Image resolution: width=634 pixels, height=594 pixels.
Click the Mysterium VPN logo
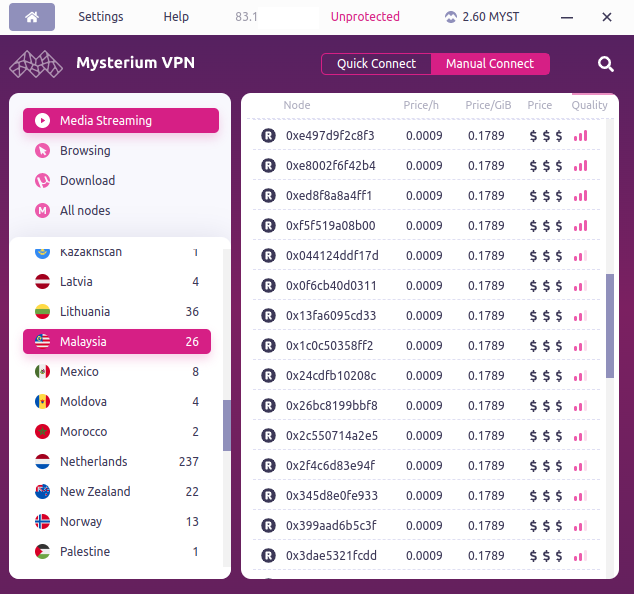click(36, 64)
